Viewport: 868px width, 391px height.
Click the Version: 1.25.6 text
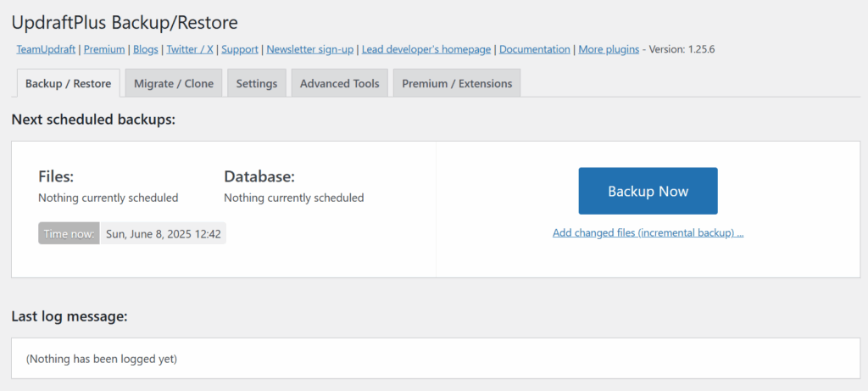tap(682, 49)
